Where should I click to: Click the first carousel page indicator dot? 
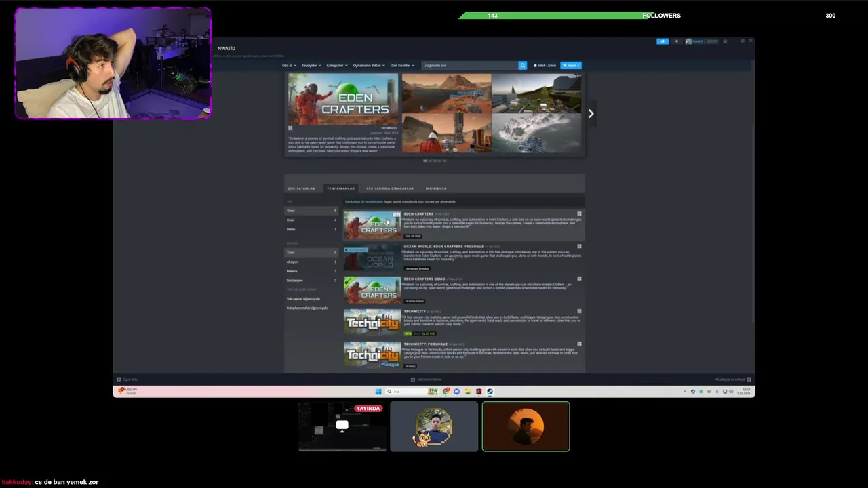[x=425, y=161]
